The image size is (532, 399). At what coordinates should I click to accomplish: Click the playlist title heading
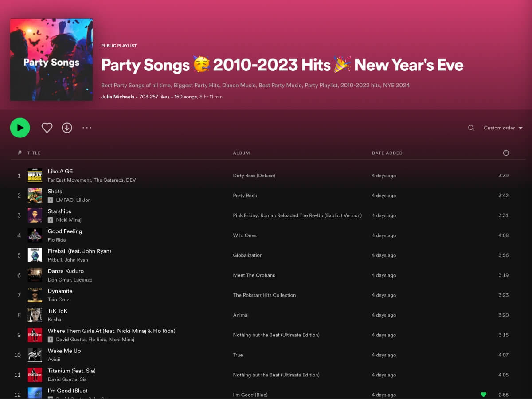(x=282, y=65)
